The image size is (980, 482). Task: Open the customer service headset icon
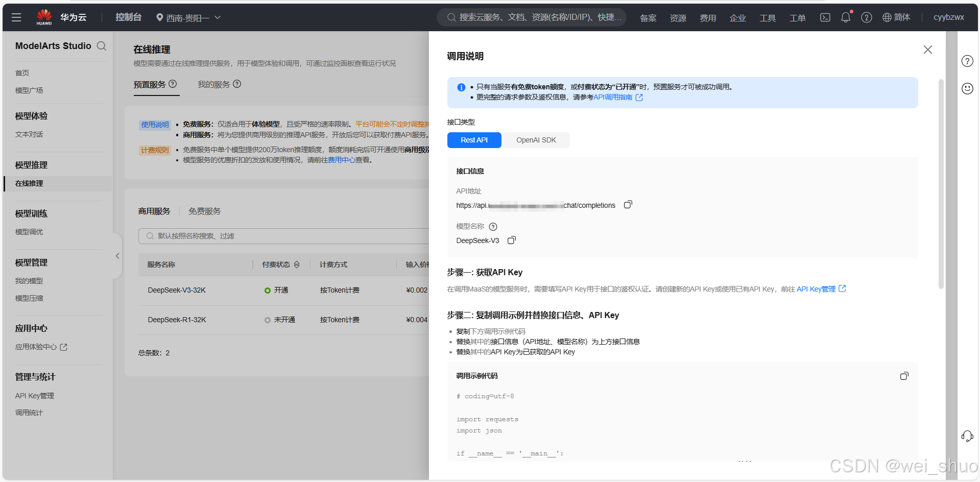pyautogui.click(x=967, y=437)
